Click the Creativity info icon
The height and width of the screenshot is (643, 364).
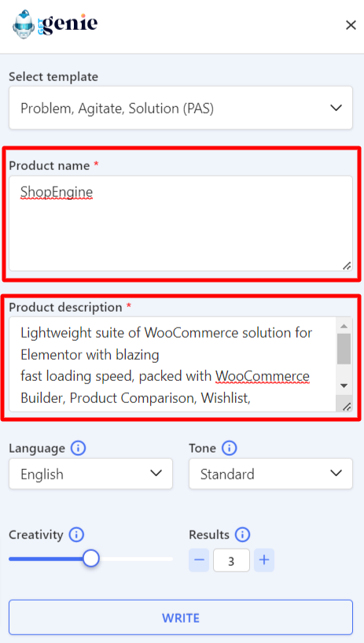(x=76, y=534)
